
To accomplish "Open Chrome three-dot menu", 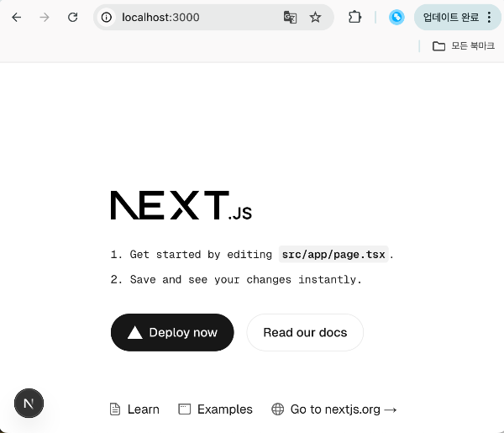I will click(489, 17).
